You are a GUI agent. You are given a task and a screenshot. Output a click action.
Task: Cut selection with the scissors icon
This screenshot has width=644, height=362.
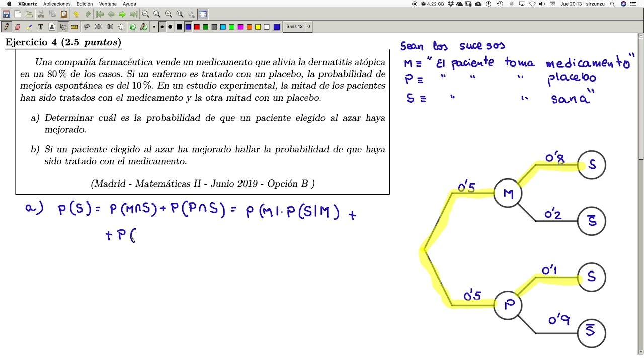pyautogui.click(x=41, y=14)
